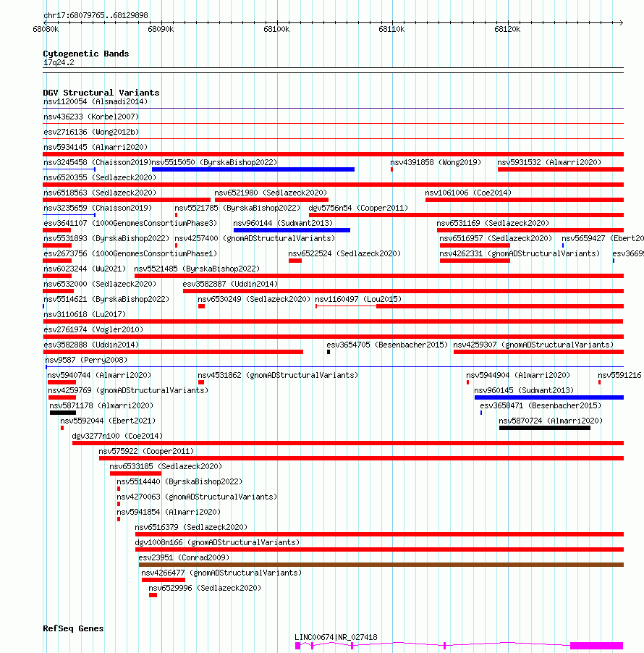644x653 pixels.
Task: Click nsv3245458 (Chaisson2019) label
Action: 98,162
